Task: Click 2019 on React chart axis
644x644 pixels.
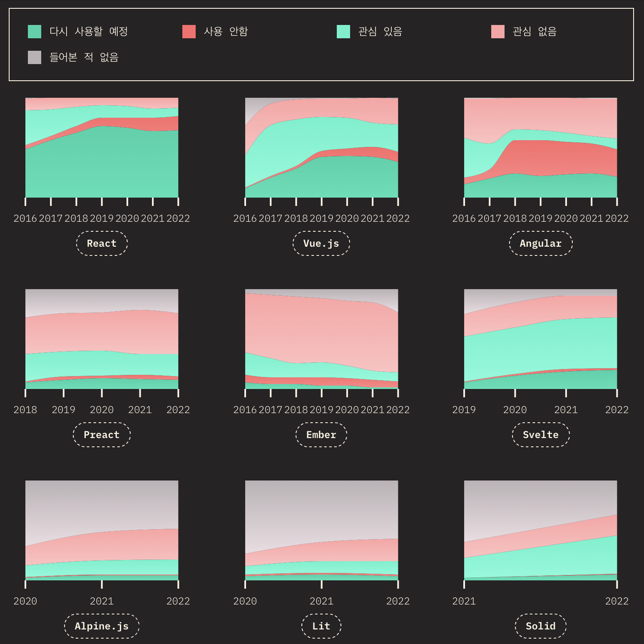Action: pos(102,218)
